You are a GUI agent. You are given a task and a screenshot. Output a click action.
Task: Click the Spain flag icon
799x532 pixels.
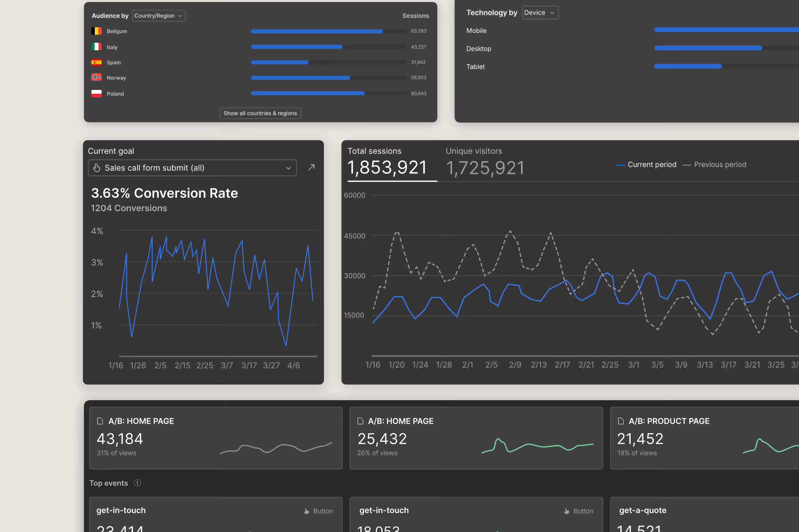(97, 62)
